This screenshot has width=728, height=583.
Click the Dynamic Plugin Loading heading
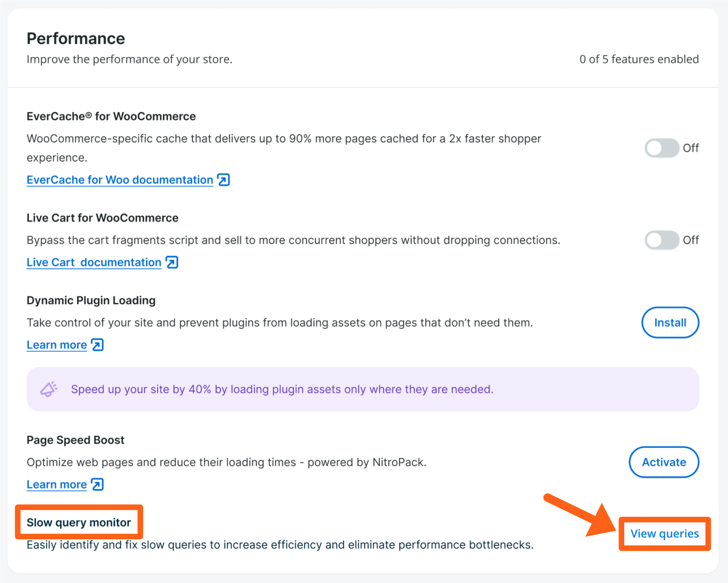click(91, 300)
